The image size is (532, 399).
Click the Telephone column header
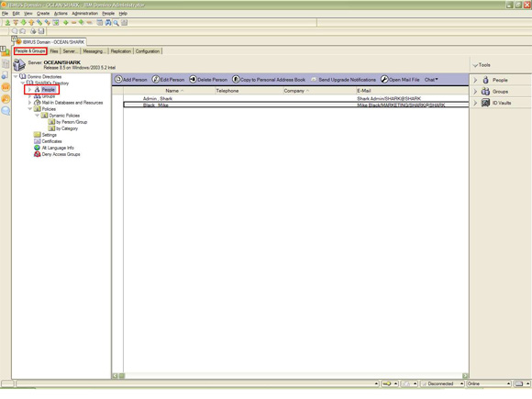(249, 91)
